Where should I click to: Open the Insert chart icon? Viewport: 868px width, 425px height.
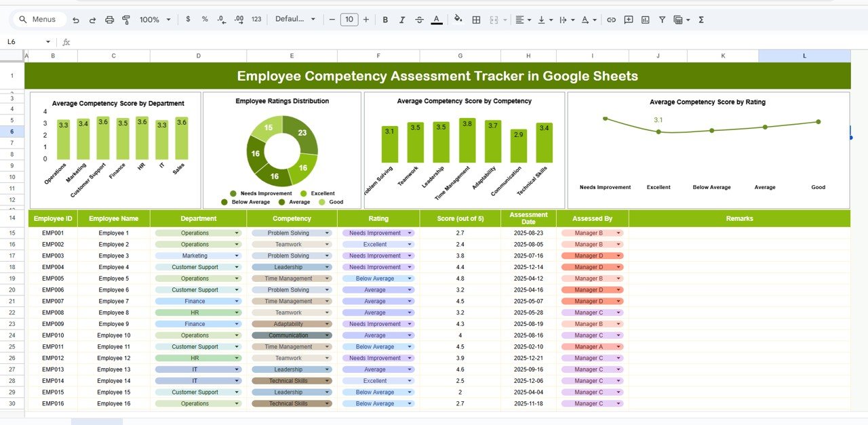tap(646, 19)
